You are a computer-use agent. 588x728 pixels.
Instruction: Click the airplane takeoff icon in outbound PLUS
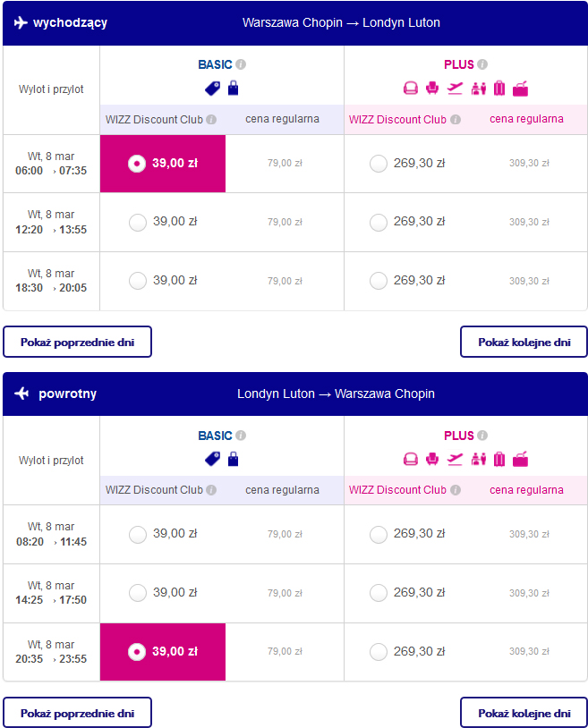[455, 88]
